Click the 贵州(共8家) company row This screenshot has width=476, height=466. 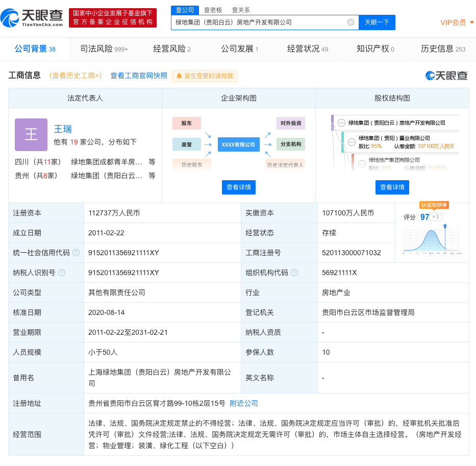tap(85, 176)
